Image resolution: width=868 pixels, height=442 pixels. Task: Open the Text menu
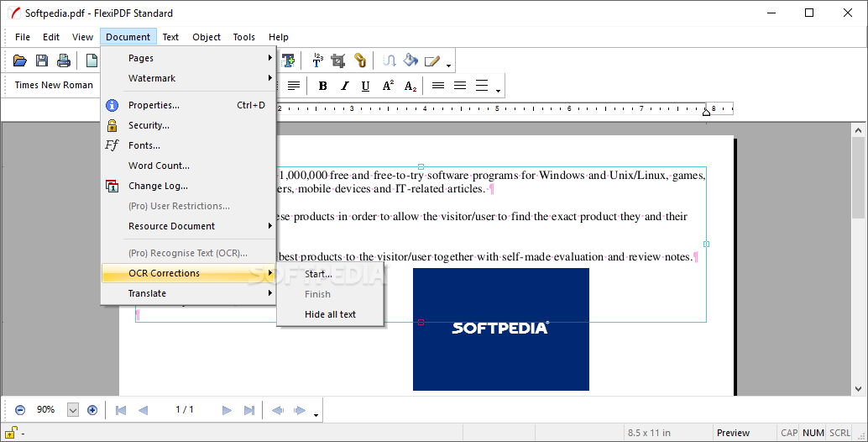tap(170, 37)
